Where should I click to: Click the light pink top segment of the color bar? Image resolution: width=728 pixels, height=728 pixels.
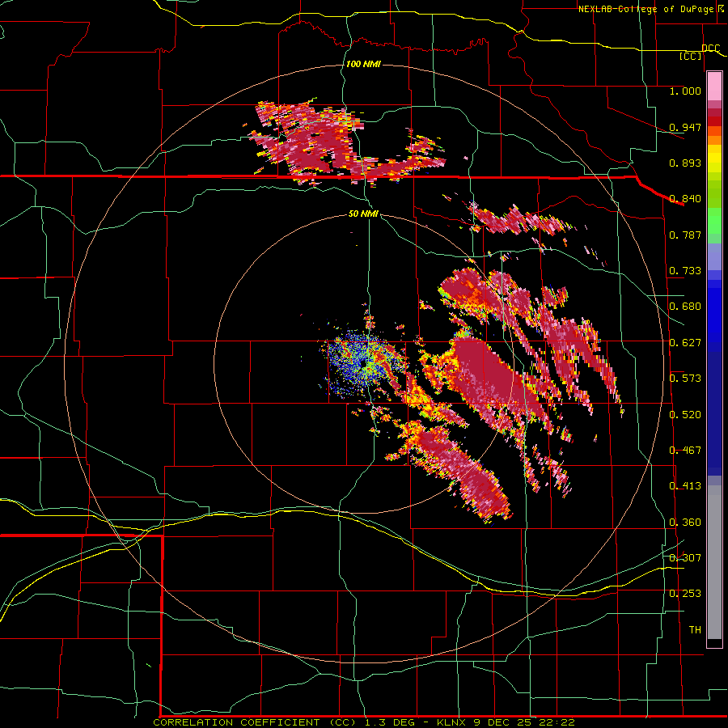click(714, 87)
